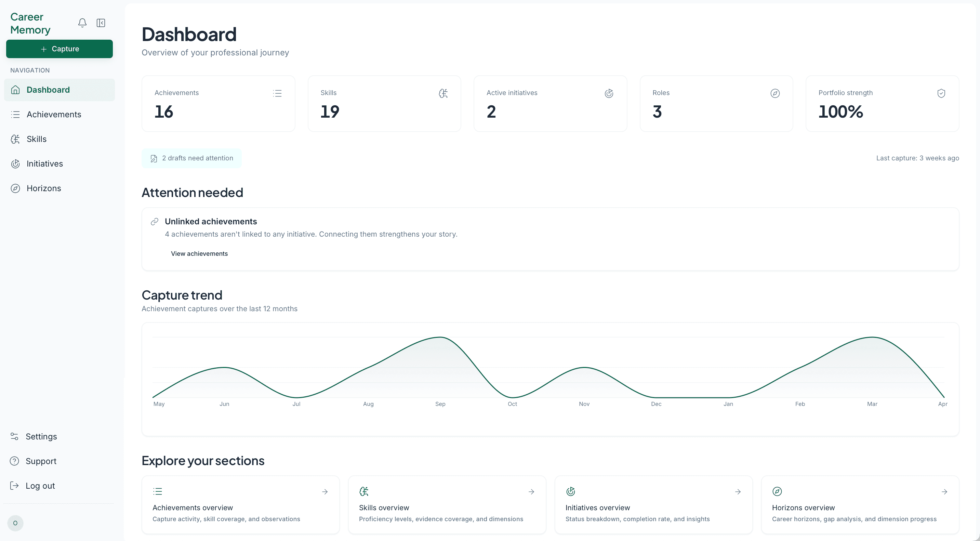Open Achievements overview card
The width and height of the screenshot is (980, 541).
pos(240,505)
